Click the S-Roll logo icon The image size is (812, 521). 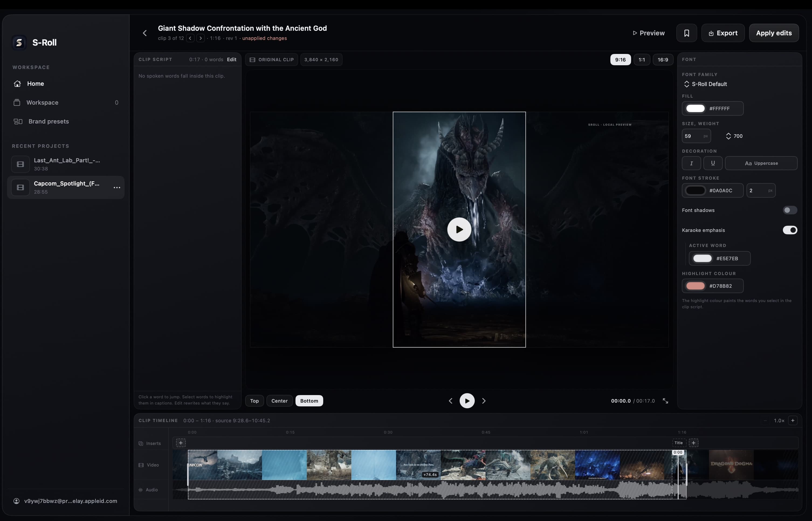point(19,43)
